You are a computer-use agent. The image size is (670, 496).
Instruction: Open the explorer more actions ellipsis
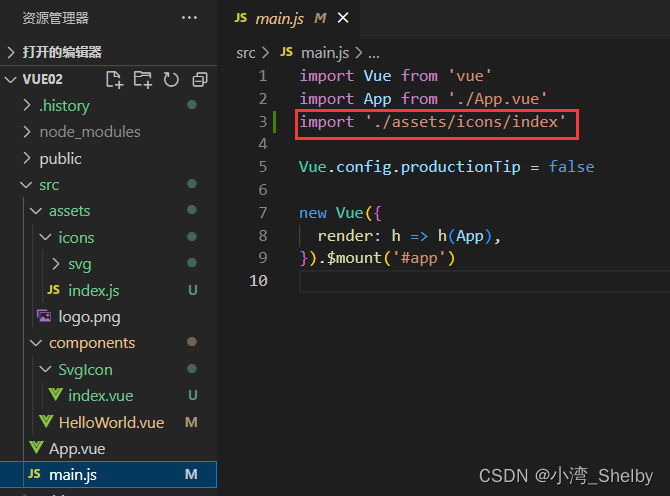[189, 17]
